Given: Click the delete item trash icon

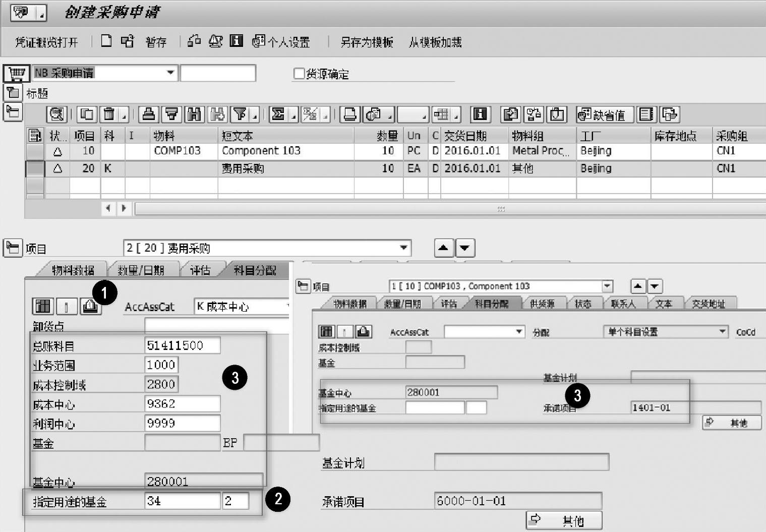Looking at the screenshot, I should 109,115.
